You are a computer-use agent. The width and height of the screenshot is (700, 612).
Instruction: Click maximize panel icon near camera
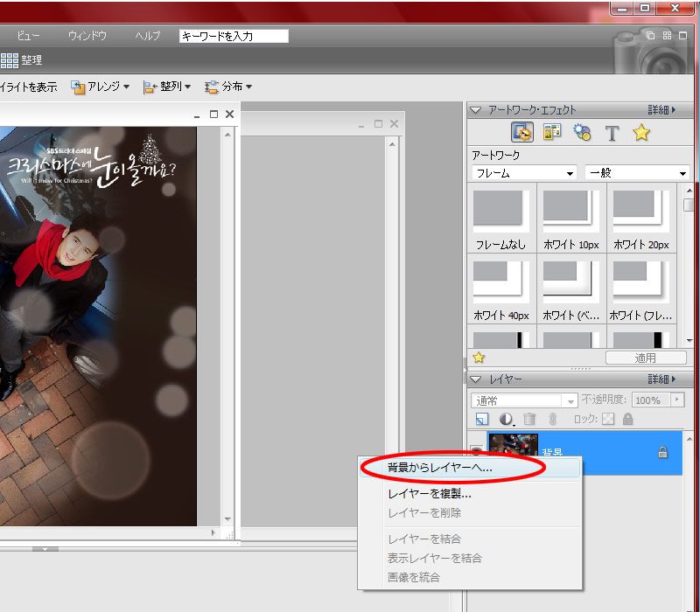pos(683,35)
